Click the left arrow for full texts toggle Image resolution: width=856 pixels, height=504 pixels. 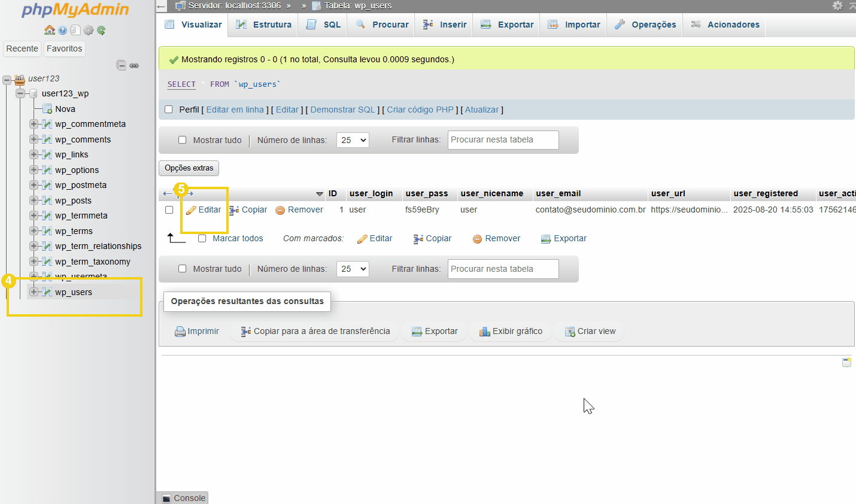pos(168,193)
